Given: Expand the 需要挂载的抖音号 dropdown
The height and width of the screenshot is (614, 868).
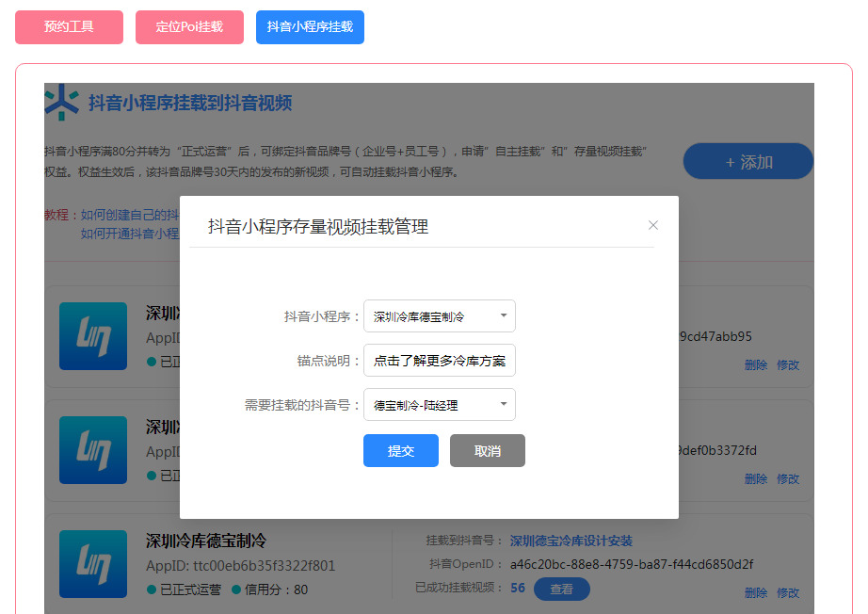Looking at the screenshot, I should coord(440,405).
